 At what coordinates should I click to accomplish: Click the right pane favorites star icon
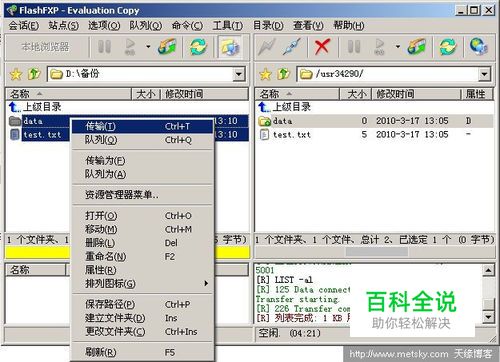pyautogui.click(x=265, y=74)
